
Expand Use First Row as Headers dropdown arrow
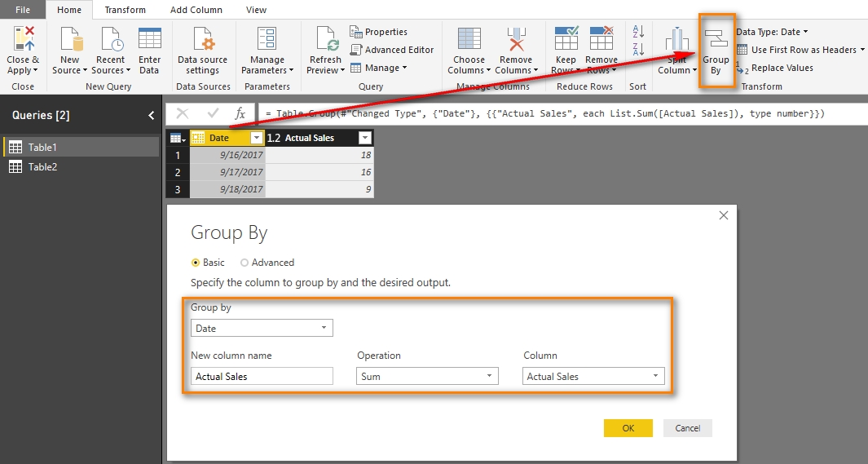point(862,50)
